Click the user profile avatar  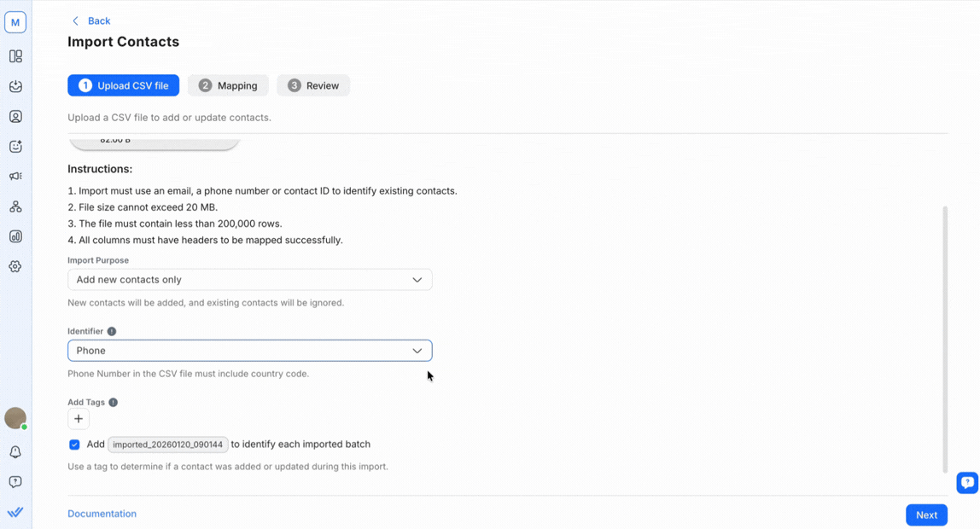pyautogui.click(x=15, y=417)
